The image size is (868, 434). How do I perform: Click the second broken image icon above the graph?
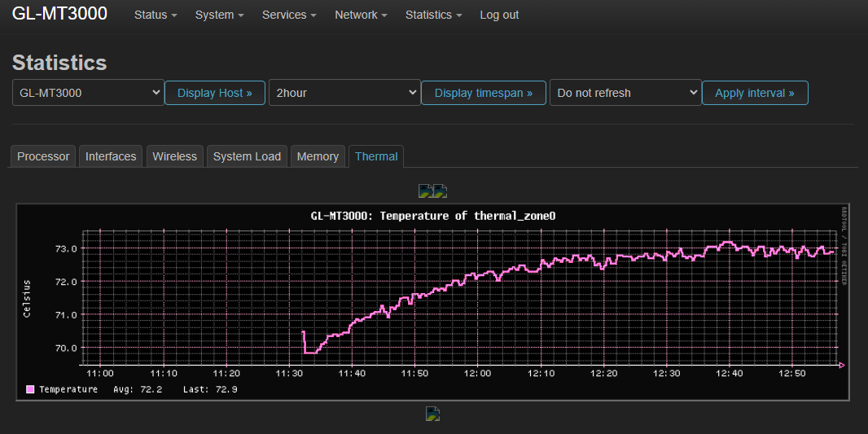440,191
